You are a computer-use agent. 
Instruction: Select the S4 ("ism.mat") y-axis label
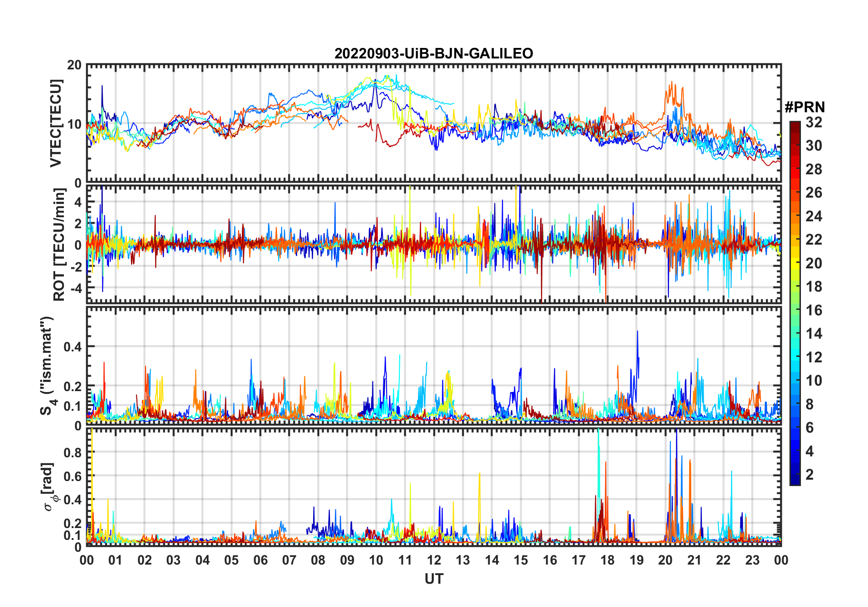coord(47,366)
